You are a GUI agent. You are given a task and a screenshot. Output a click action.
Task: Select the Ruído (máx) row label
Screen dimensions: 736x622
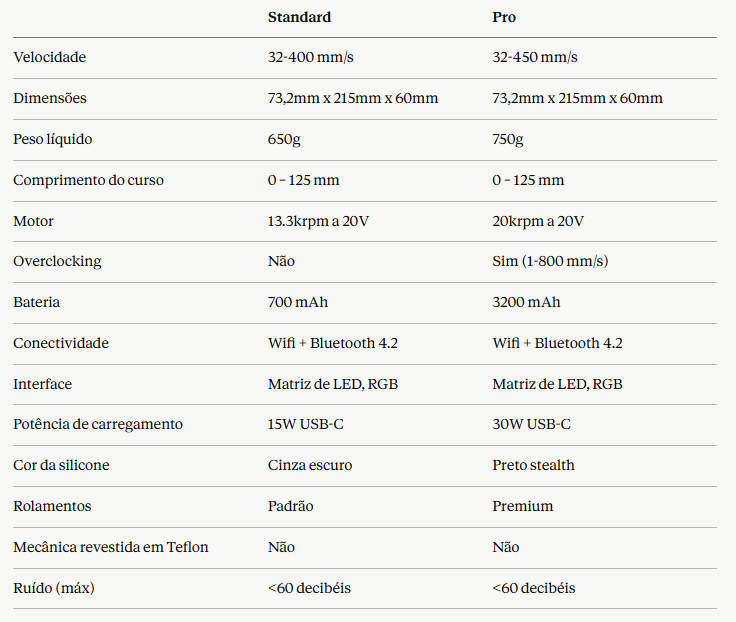(54, 588)
